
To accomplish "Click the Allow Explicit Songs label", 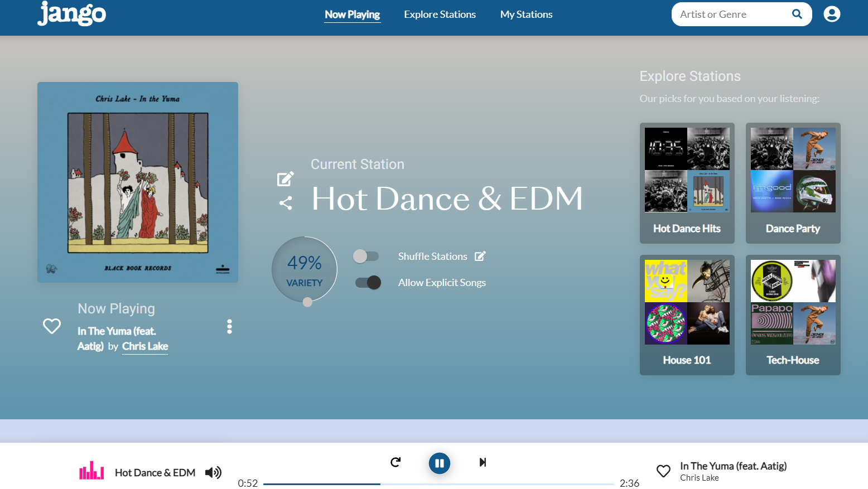I will pyautogui.click(x=442, y=283).
